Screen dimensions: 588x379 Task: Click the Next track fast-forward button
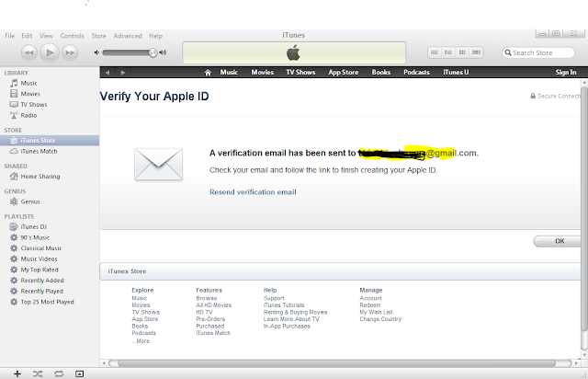(70, 52)
